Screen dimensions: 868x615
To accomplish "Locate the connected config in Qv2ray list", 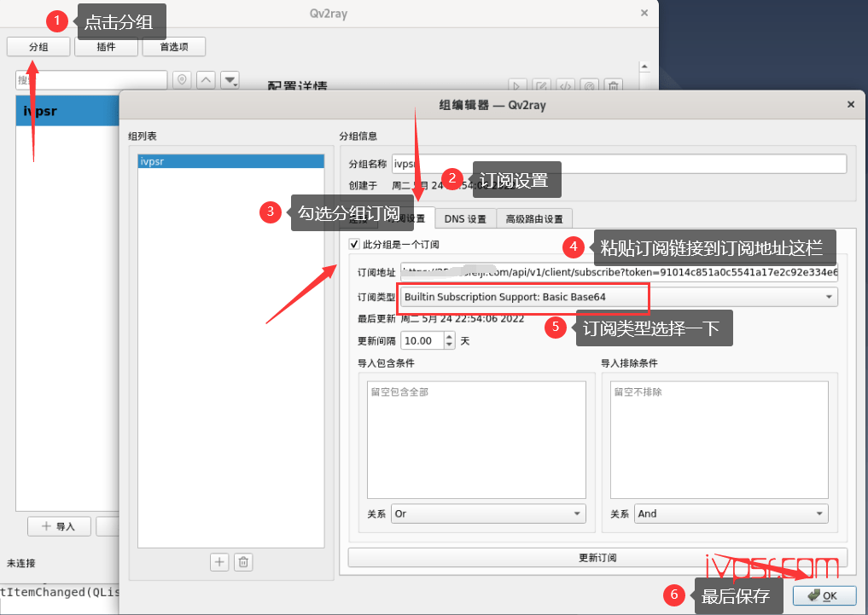I will click(182, 80).
